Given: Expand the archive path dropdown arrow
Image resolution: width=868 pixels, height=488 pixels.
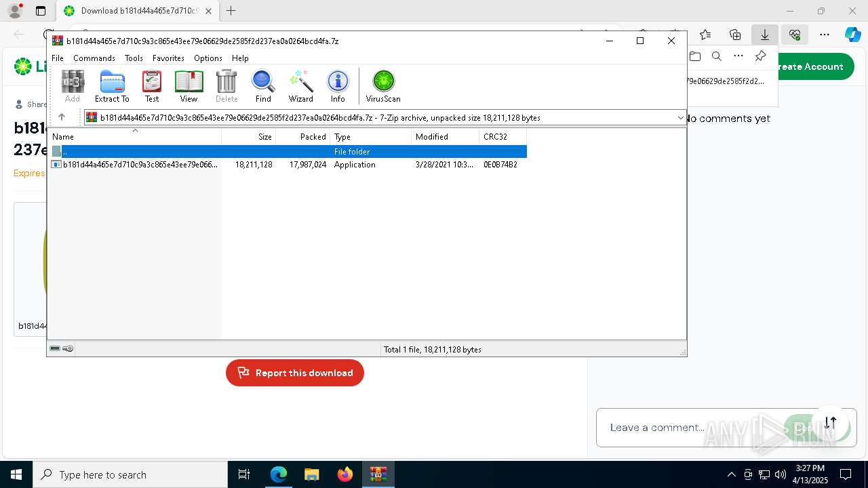Looking at the screenshot, I should click(680, 118).
